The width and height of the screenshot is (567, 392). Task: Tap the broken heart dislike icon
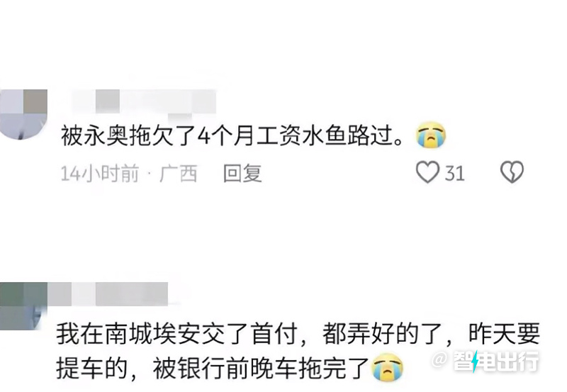(x=512, y=172)
